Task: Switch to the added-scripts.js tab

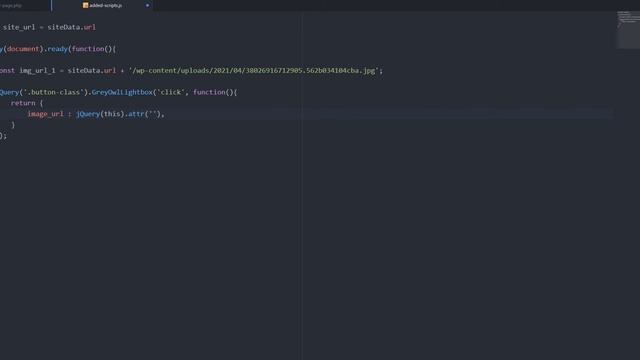Action: click(x=103, y=5)
